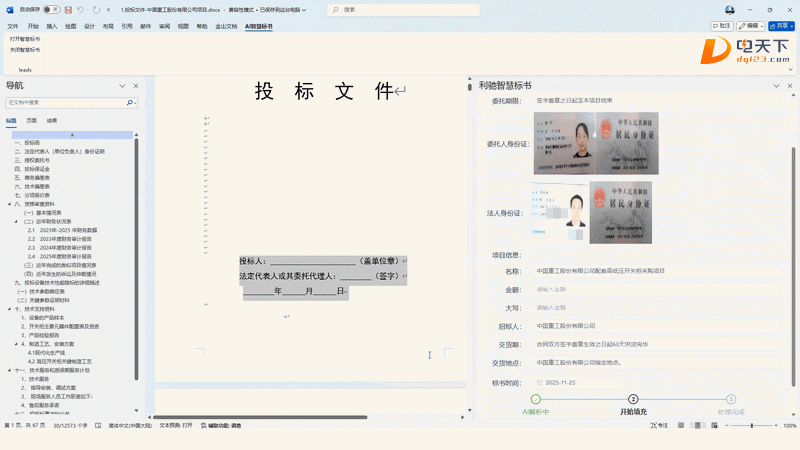The height and width of the screenshot is (450, 800).
Task: Collapse the 十、技术支持资料 heading triangle
Action: click(x=10, y=309)
